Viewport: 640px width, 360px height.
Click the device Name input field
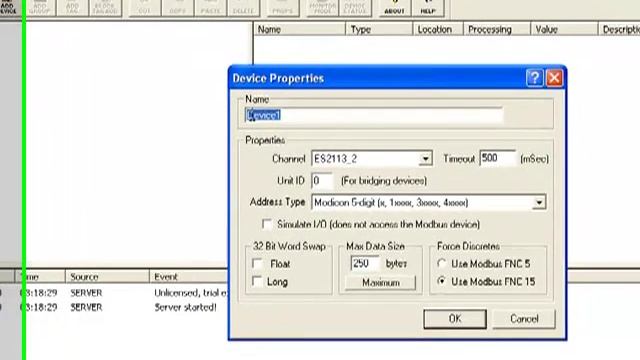[374, 115]
